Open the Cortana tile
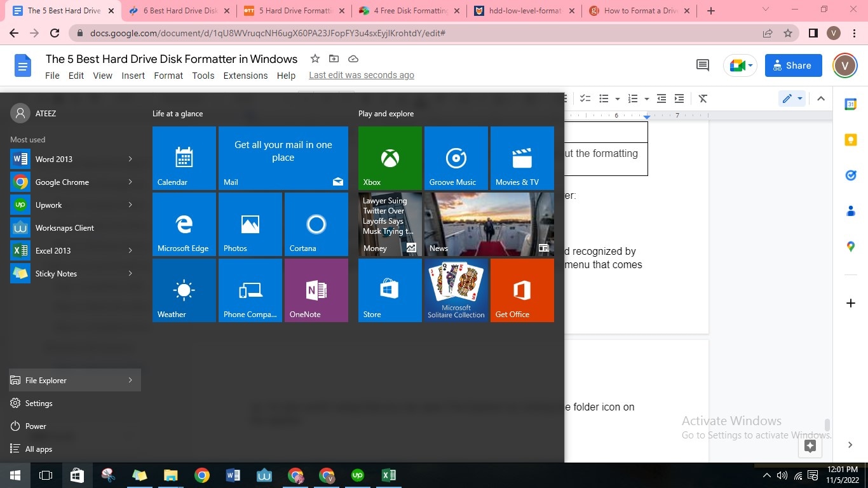The height and width of the screenshot is (488, 868). pyautogui.click(x=316, y=224)
